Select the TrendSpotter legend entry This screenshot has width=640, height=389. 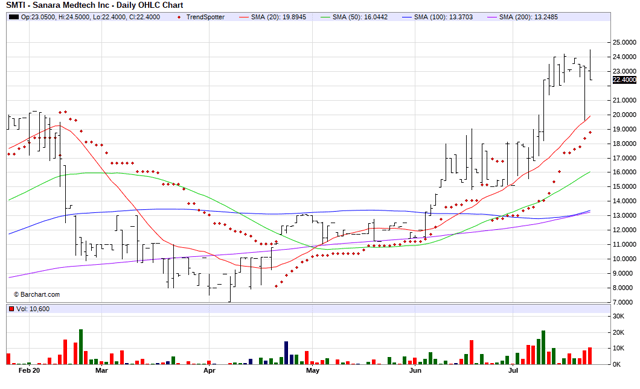(x=202, y=17)
